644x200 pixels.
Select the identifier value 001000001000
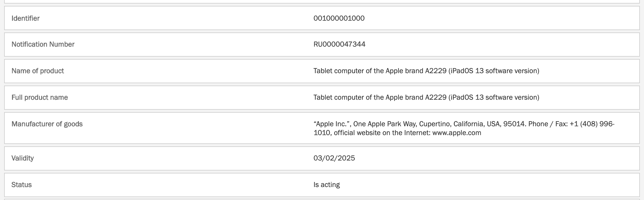point(339,18)
